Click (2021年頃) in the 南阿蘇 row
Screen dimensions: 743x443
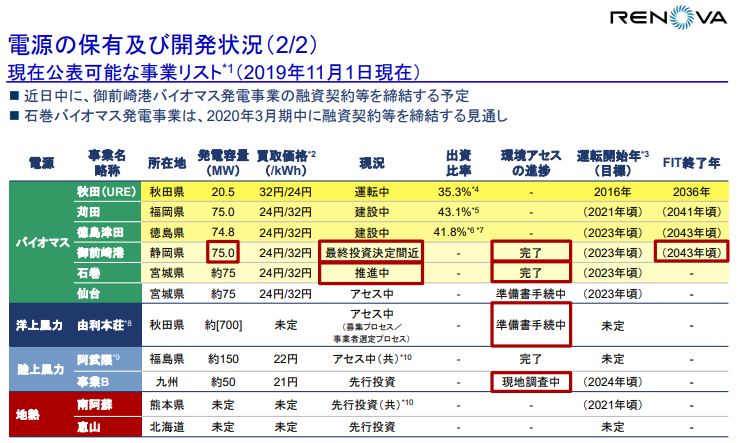click(x=613, y=405)
